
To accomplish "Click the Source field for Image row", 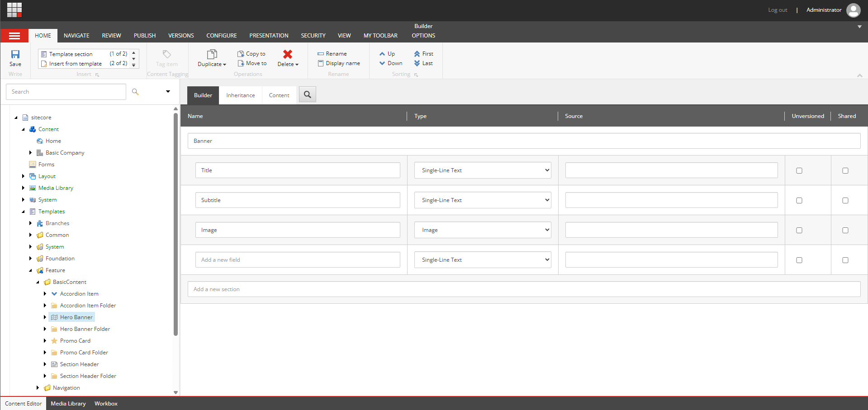I will pyautogui.click(x=671, y=230).
